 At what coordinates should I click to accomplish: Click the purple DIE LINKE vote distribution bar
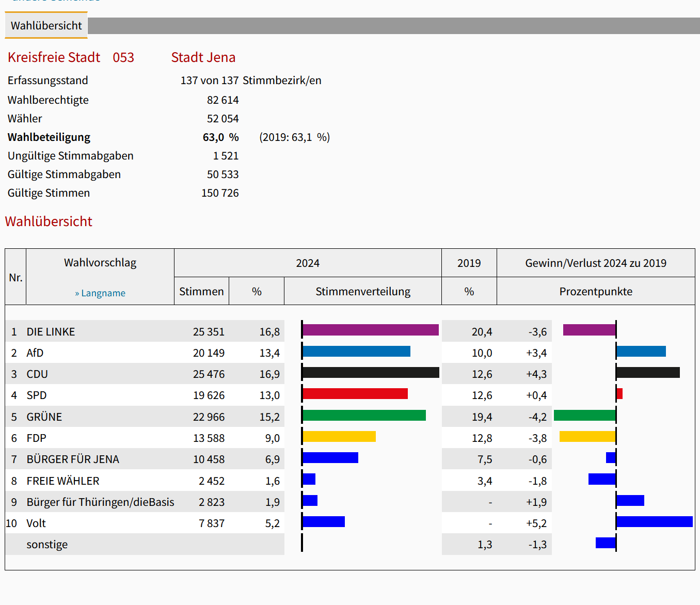click(x=371, y=330)
